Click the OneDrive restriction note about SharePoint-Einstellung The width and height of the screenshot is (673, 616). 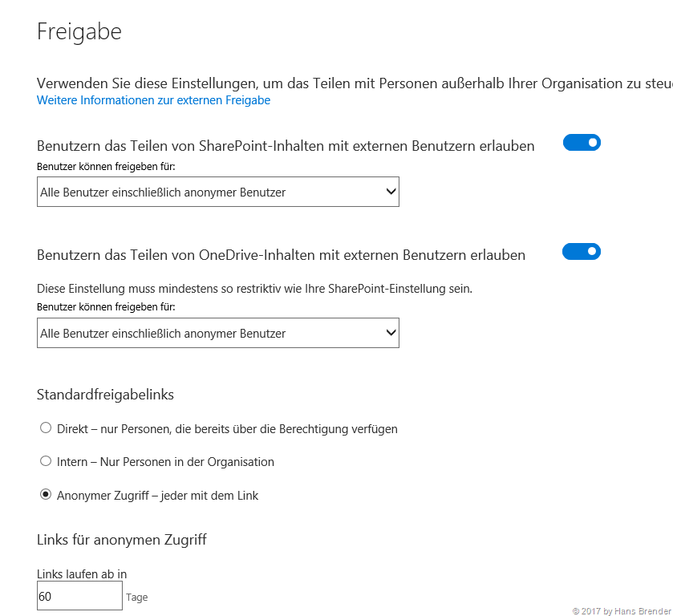tap(254, 288)
